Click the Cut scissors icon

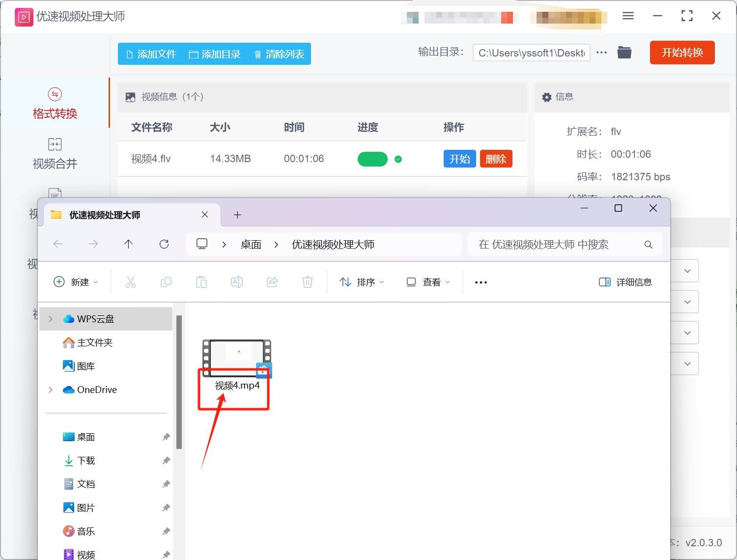click(x=131, y=282)
